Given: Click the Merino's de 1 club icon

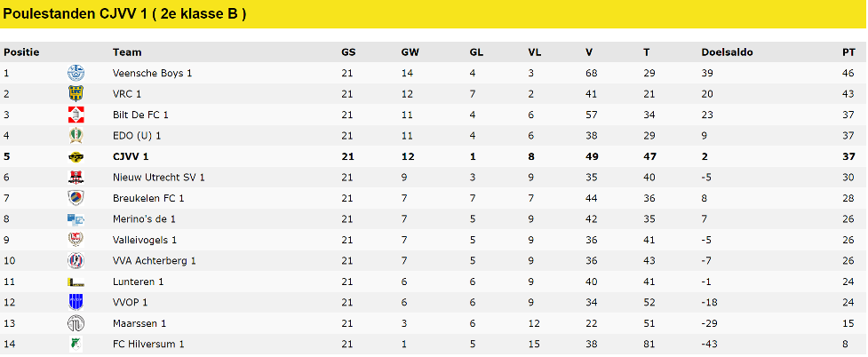Looking at the screenshot, I should [x=76, y=219].
